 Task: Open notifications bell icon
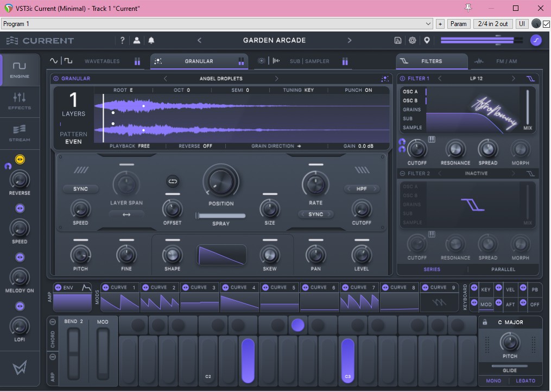coord(151,40)
